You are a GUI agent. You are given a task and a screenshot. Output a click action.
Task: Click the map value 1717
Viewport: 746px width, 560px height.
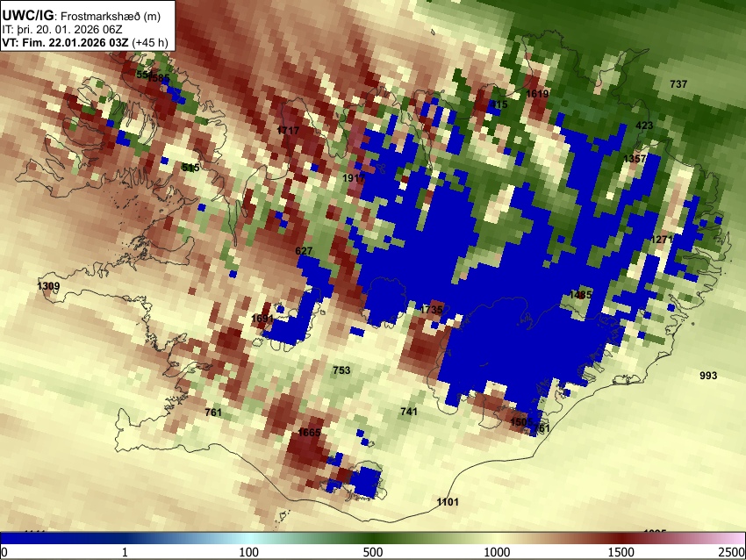coord(289,131)
